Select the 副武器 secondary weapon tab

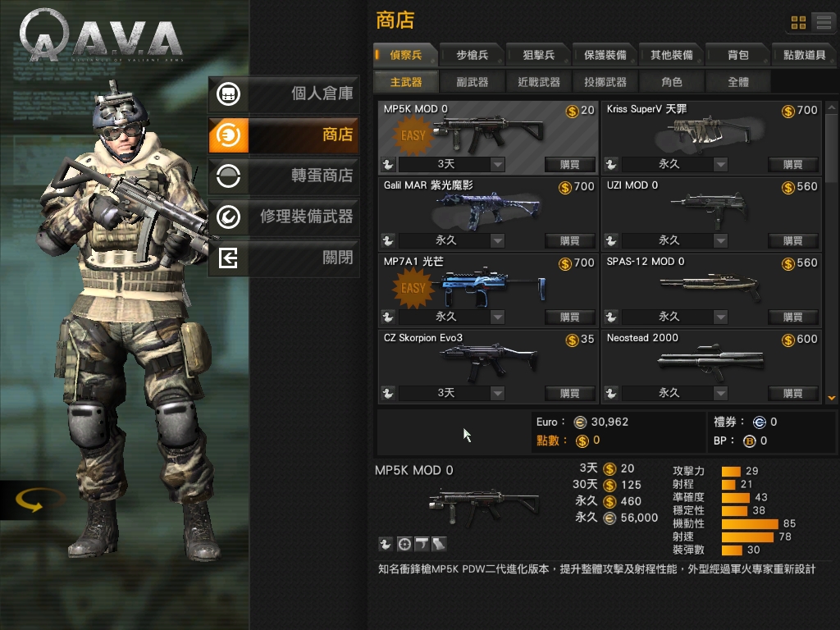pos(472,82)
